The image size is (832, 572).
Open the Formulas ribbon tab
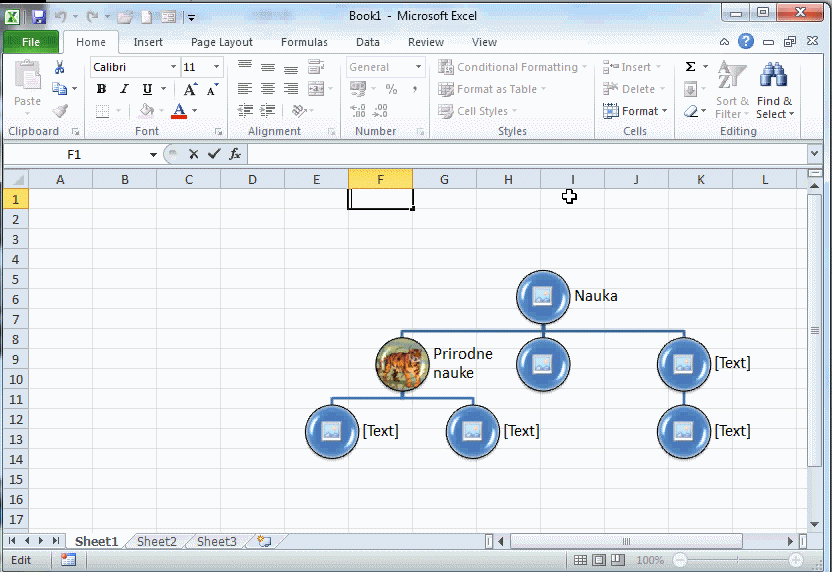pos(304,42)
